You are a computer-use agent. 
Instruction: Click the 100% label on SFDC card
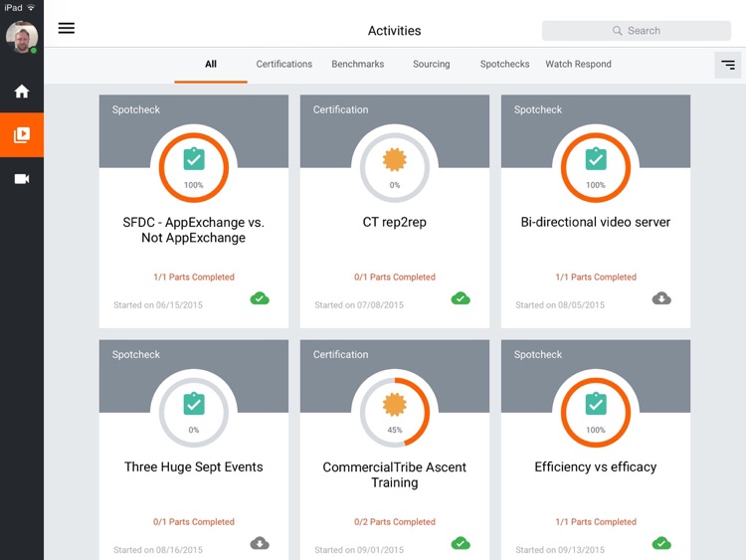pyautogui.click(x=194, y=185)
